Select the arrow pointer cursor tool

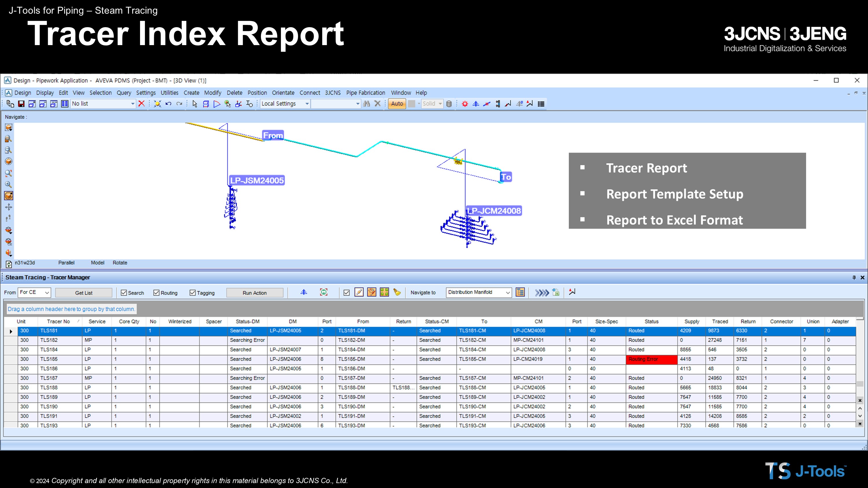(195, 104)
